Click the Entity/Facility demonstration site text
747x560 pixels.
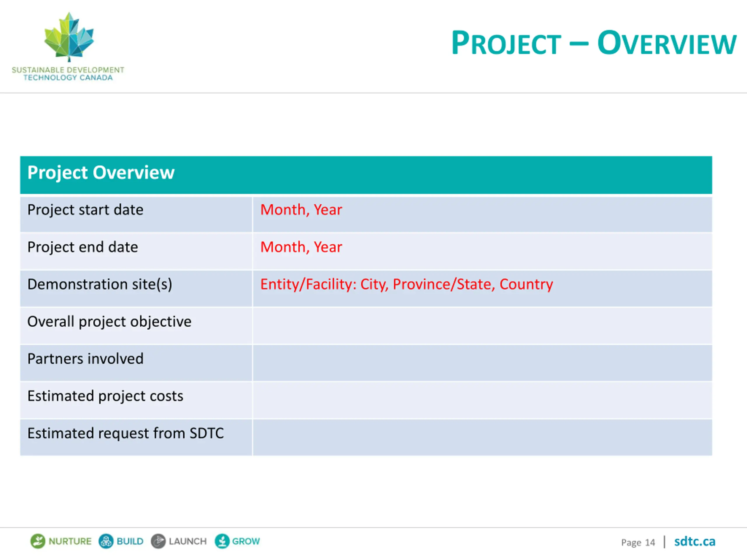[x=406, y=284]
